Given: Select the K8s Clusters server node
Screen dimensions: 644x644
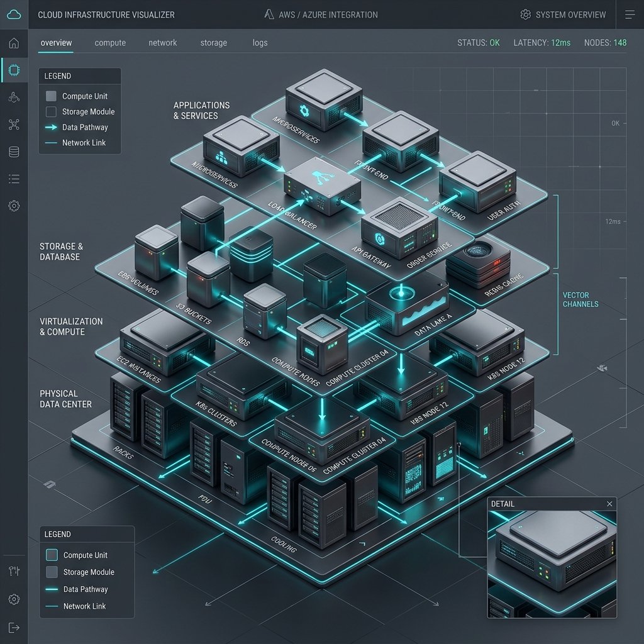Looking at the screenshot, I should 243,387.
